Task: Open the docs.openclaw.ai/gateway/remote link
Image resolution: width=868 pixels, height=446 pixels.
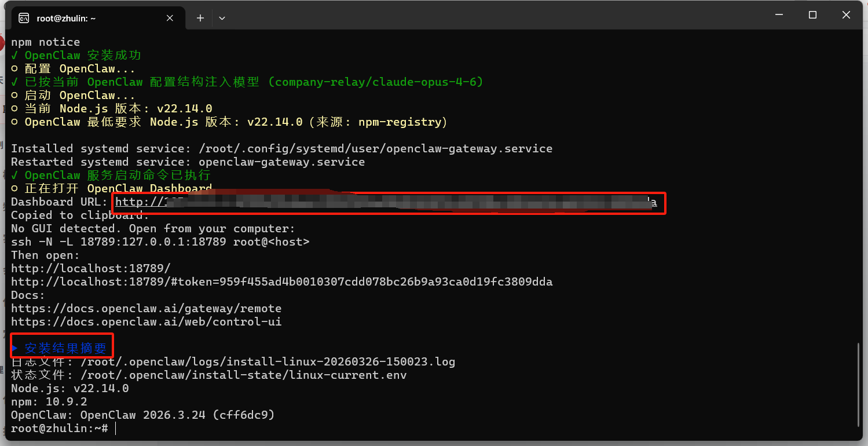Action: (147, 309)
